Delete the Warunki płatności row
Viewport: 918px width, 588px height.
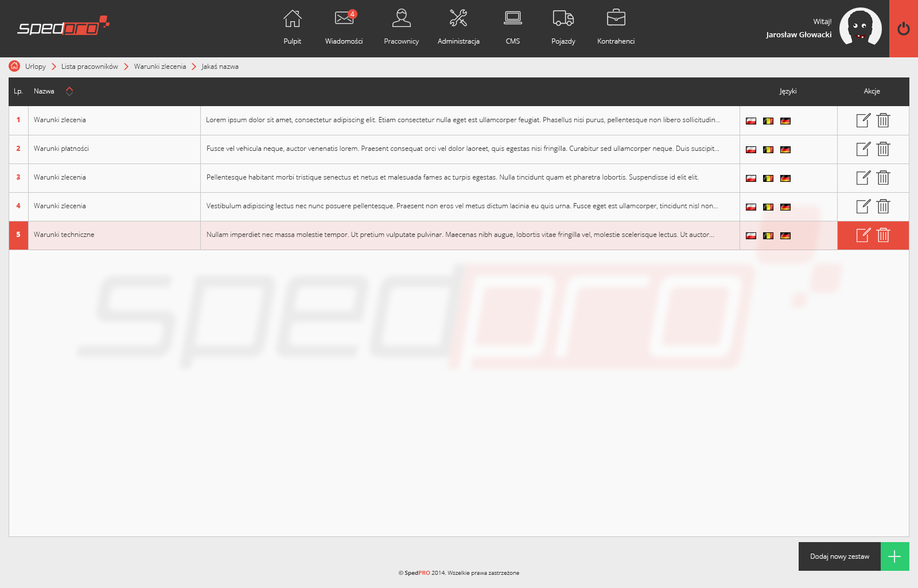pyautogui.click(x=883, y=149)
